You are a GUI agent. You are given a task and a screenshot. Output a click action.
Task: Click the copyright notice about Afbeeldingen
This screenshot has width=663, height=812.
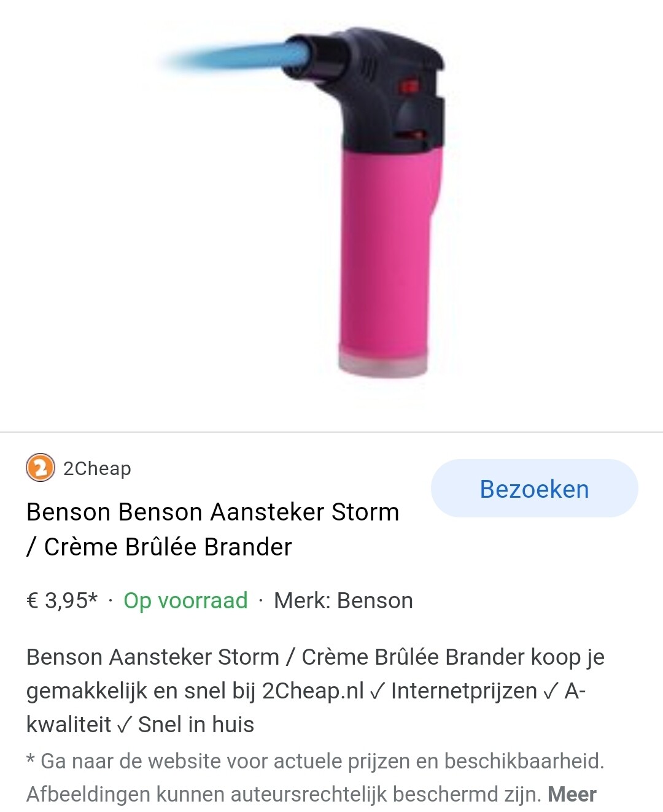coord(284,794)
